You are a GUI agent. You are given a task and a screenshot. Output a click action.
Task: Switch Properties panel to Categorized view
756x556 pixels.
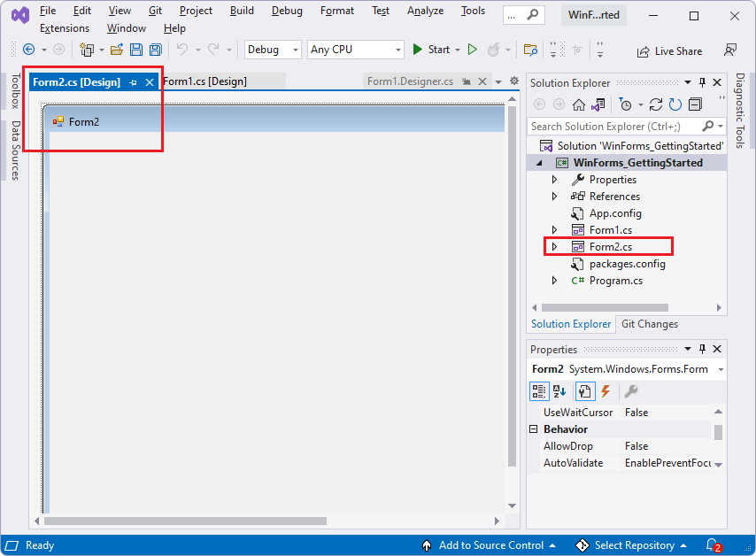pos(539,390)
